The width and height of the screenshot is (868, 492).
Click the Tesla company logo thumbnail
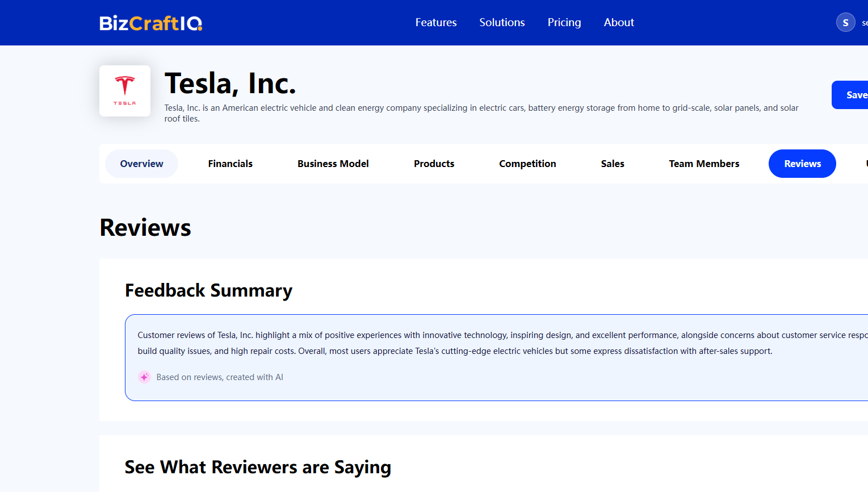pos(125,91)
